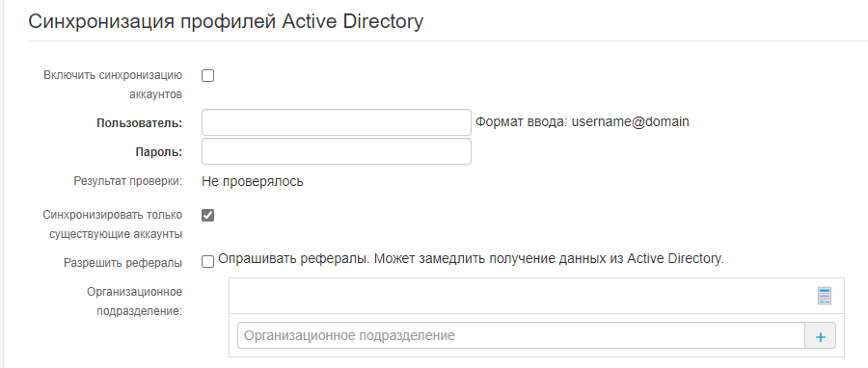The image size is (868, 368).
Task: Click the Организационное подразделение text field
Action: (x=521, y=336)
